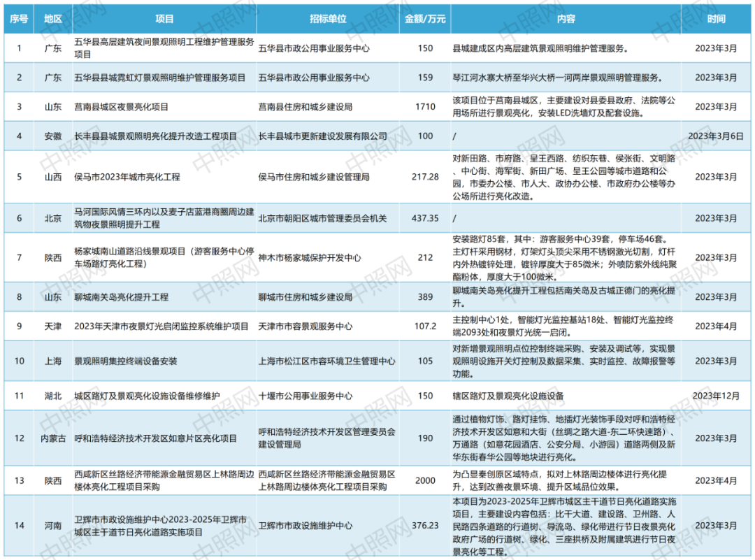
Task: Click amount value 212
Action: tap(425, 257)
